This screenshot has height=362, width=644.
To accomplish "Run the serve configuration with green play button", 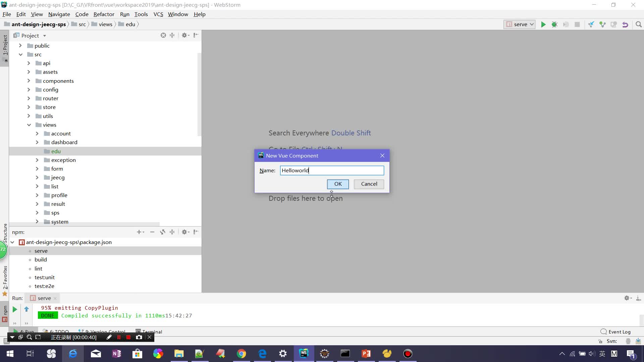I will click(x=543, y=24).
